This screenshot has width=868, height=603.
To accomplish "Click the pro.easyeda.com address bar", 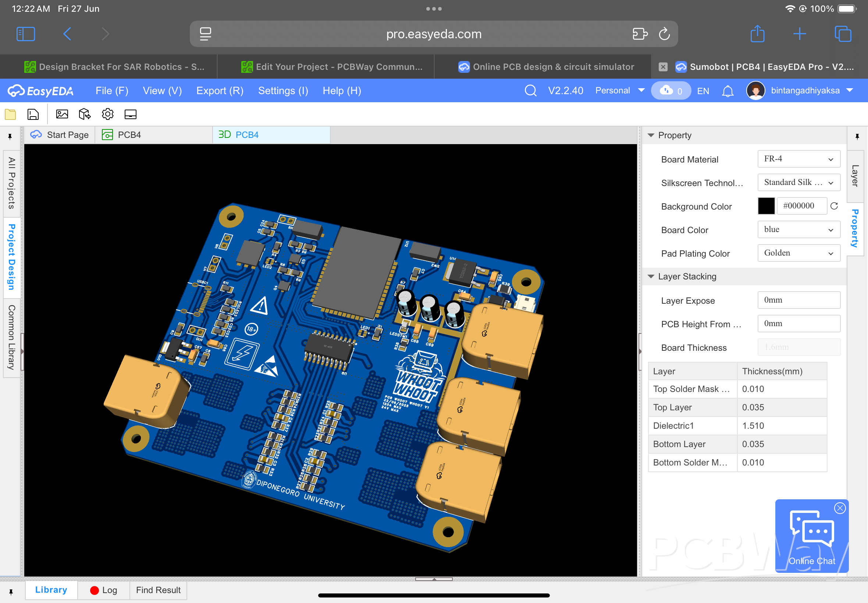I will (433, 34).
